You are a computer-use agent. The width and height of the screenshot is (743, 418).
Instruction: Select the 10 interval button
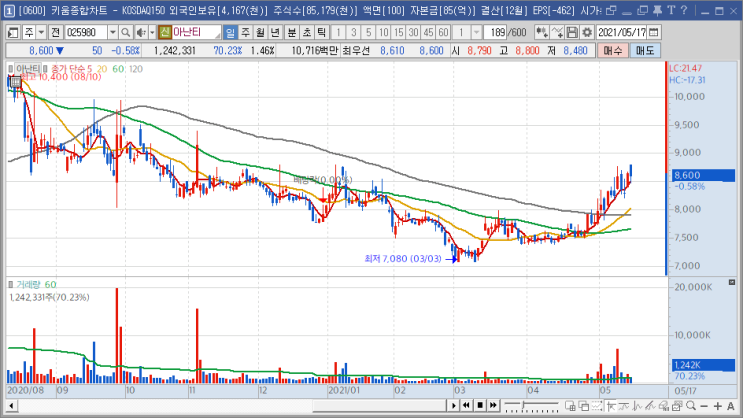point(384,32)
